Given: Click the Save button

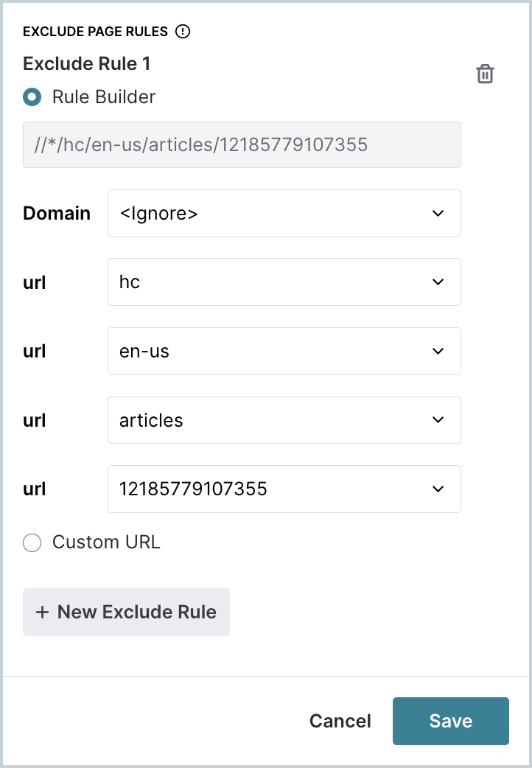Looking at the screenshot, I should click(x=451, y=721).
